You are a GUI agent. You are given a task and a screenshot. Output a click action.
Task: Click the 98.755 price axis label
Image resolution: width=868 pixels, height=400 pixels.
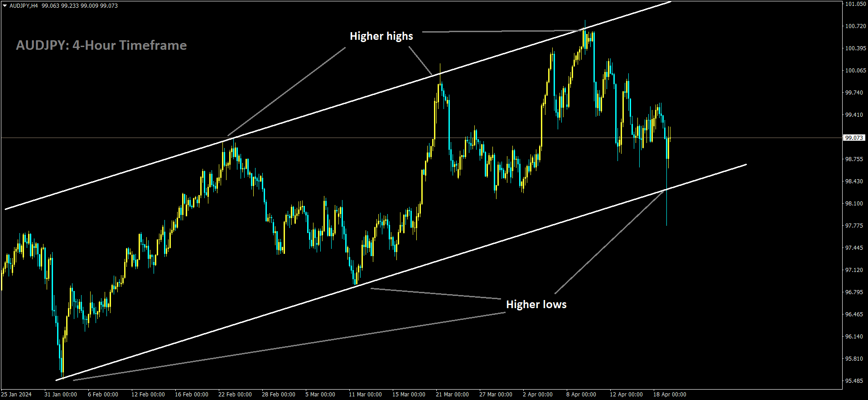pyautogui.click(x=854, y=159)
